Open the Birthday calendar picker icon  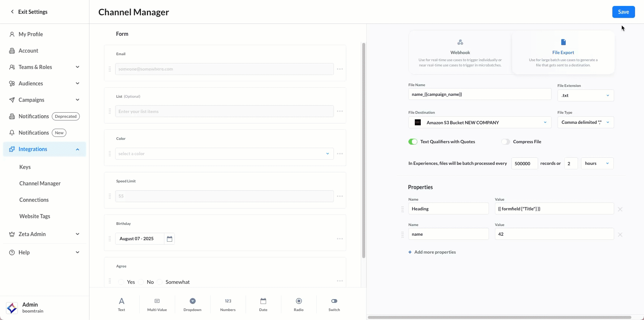click(x=170, y=239)
